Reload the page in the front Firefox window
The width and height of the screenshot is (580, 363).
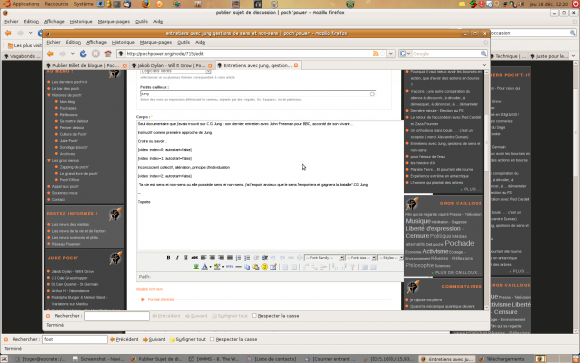pos(83,54)
